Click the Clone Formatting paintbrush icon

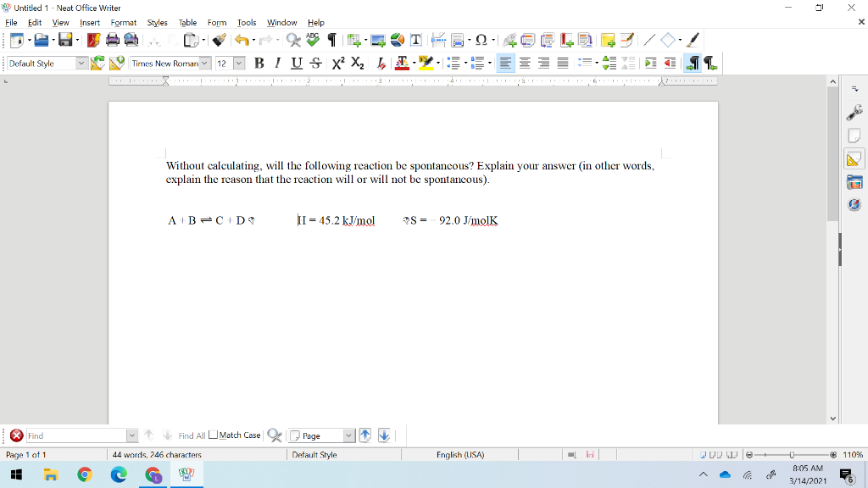pos(218,39)
